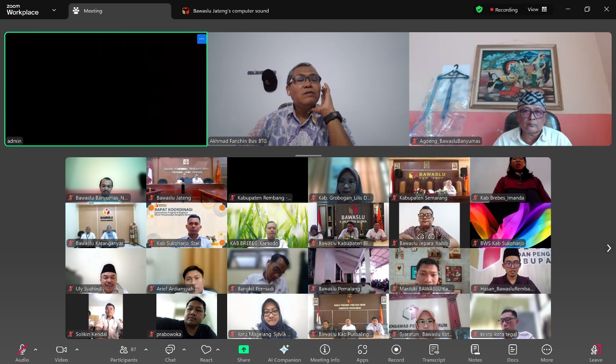Open the Apps panel
This screenshot has width=616, height=364.
tap(362, 352)
